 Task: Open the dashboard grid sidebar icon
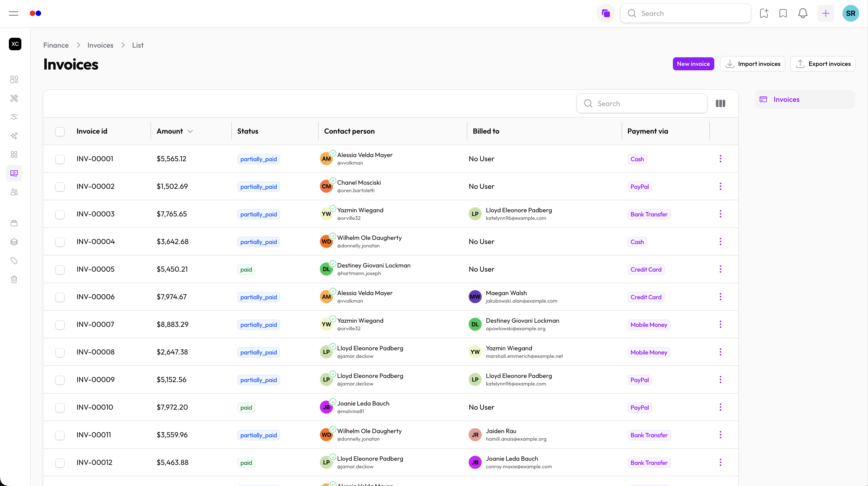click(x=14, y=79)
